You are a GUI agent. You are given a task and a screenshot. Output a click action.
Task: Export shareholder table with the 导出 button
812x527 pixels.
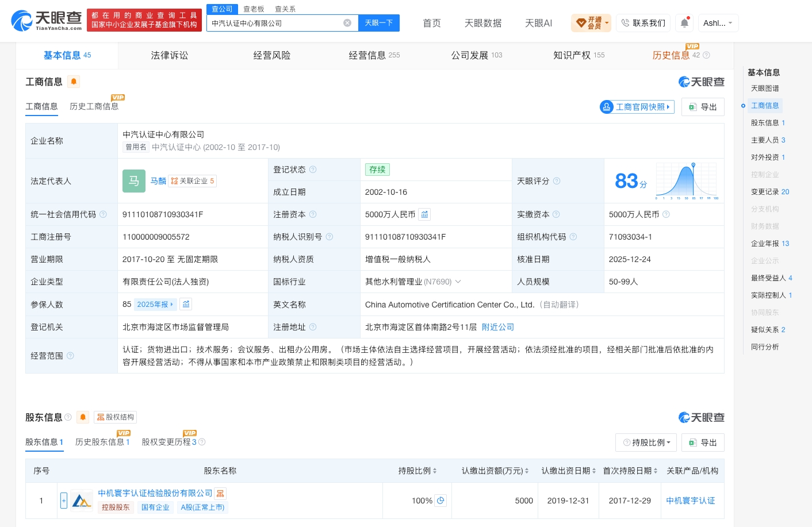703,443
